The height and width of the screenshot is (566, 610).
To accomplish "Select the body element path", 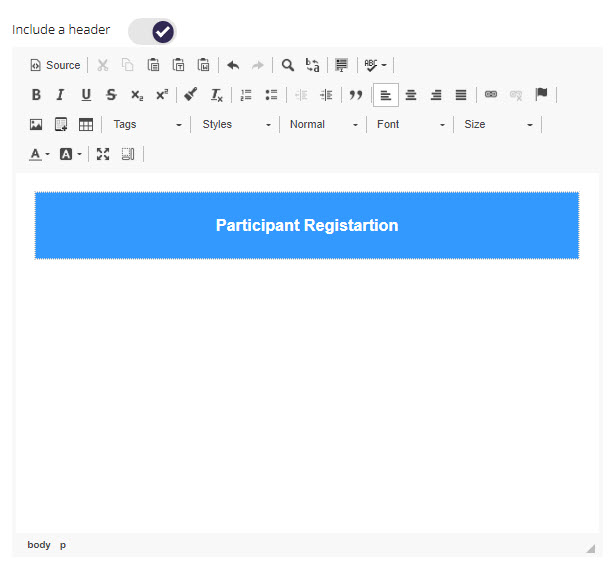I will 39,545.
